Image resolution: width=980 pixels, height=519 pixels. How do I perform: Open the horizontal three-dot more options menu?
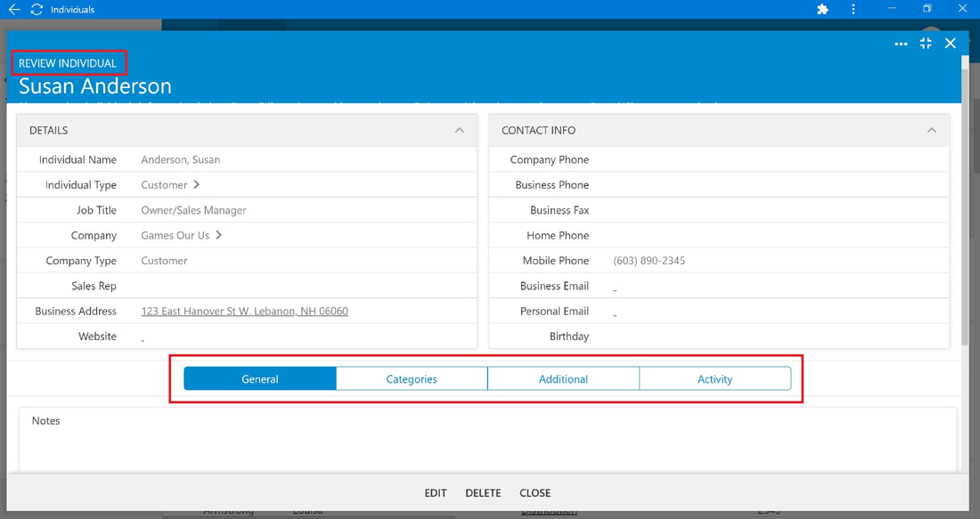[901, 44]
